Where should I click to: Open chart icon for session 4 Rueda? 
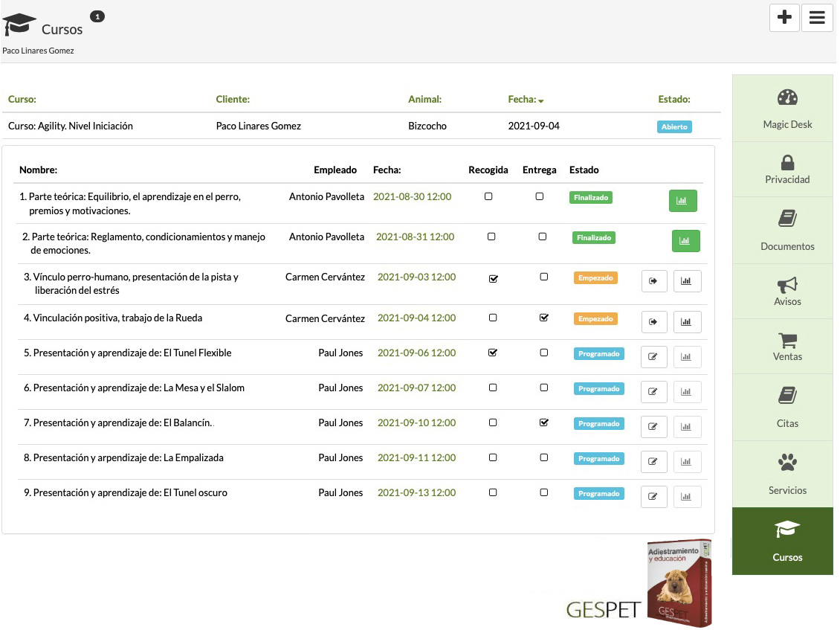687,322
